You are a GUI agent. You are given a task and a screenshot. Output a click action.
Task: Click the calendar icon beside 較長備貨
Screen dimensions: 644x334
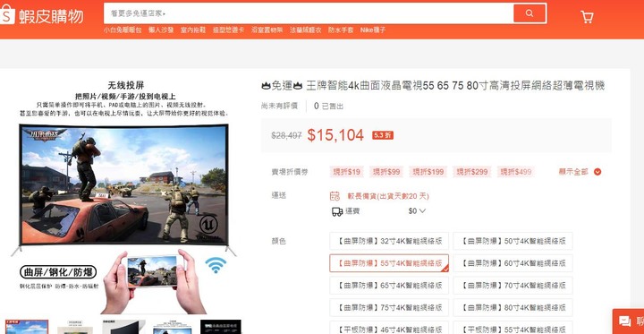click(x=335, y=196)
